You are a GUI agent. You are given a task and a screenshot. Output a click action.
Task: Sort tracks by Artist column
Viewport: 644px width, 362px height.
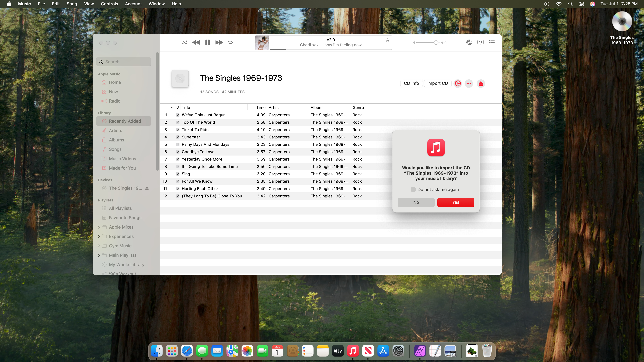tap(288, 107)
